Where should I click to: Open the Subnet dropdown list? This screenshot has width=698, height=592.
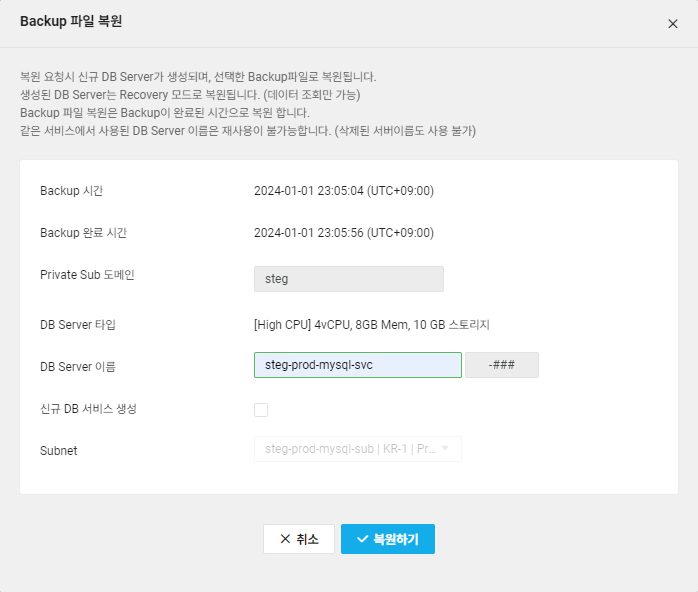click(358, 449)
